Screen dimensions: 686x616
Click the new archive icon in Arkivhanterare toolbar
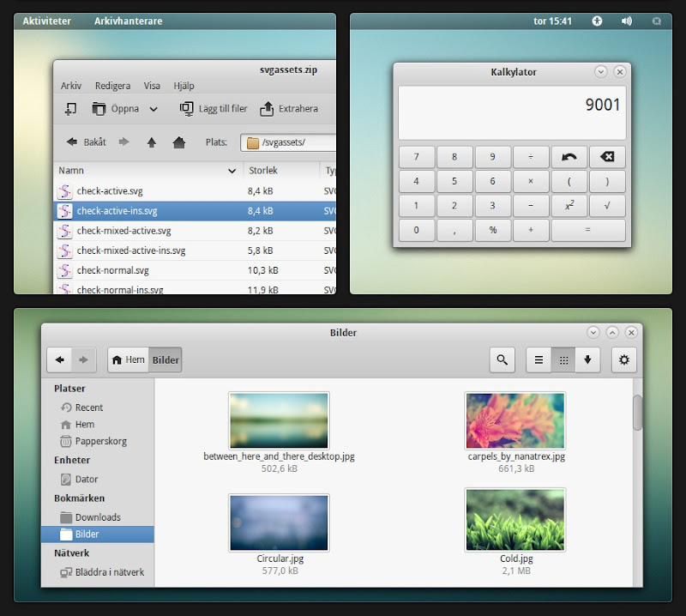pyautogui.click(x=70, y=109)
